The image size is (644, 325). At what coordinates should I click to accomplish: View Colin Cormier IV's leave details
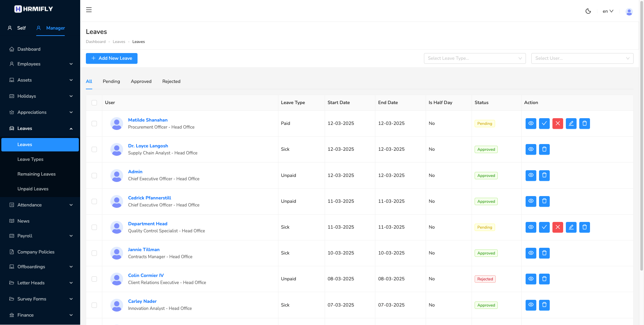531,279
